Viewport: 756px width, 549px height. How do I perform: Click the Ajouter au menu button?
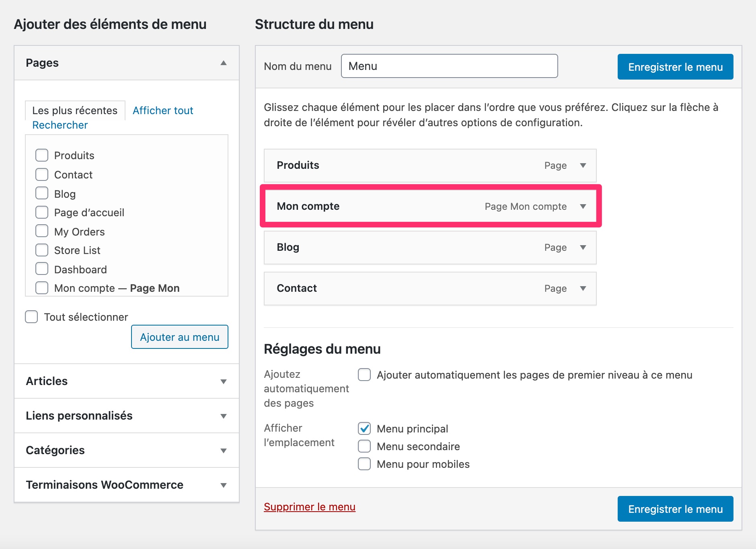[x=179, y=337]
